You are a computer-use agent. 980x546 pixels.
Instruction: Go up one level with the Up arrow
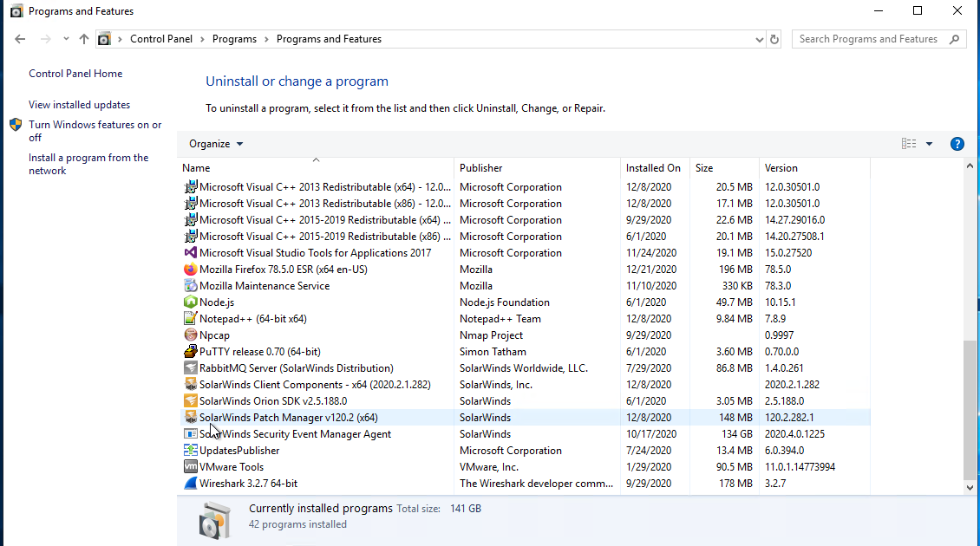coord(84,39)
